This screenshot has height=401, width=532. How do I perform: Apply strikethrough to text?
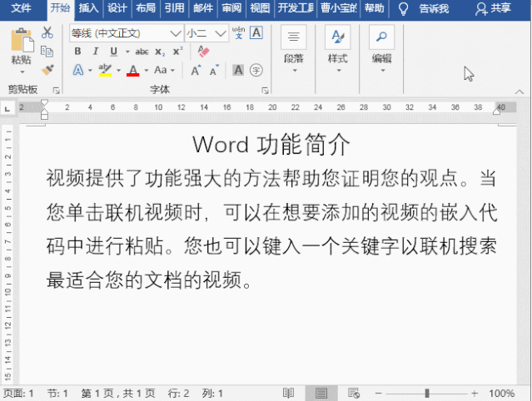[142, 52]
